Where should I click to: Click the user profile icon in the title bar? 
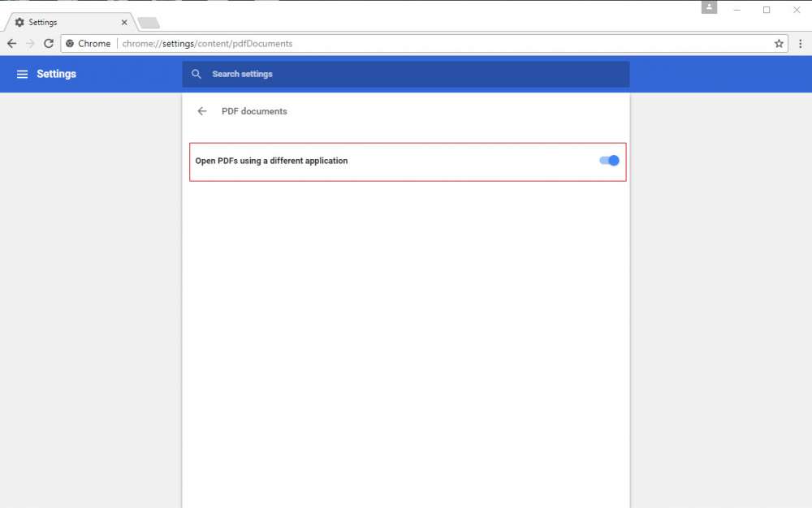tap(709, 7)
